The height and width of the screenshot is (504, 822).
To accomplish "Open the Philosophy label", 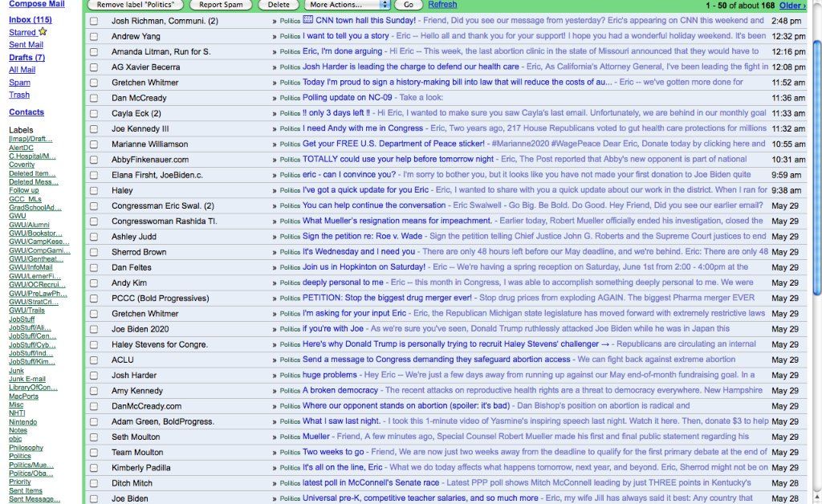I will (26, 448).
